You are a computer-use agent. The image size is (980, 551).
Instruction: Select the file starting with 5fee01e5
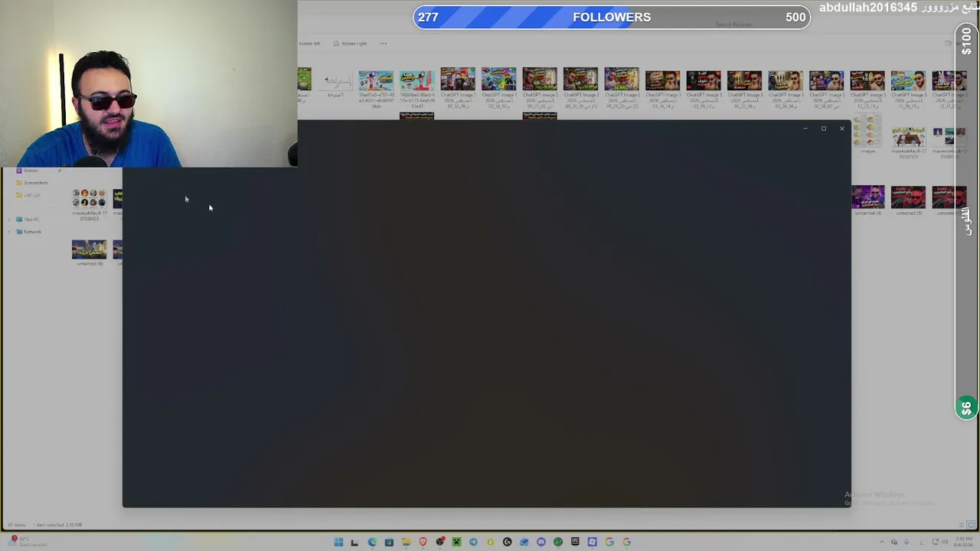[x=376, y=89]
